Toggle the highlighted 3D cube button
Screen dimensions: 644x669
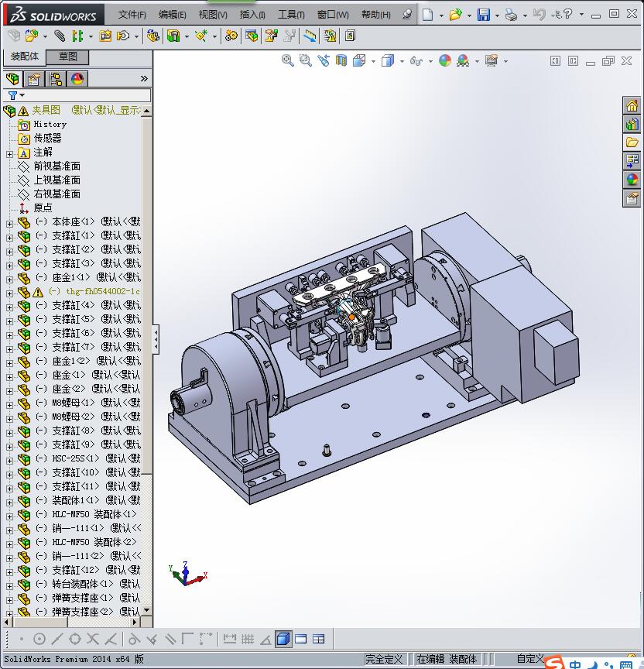(283, 639)
